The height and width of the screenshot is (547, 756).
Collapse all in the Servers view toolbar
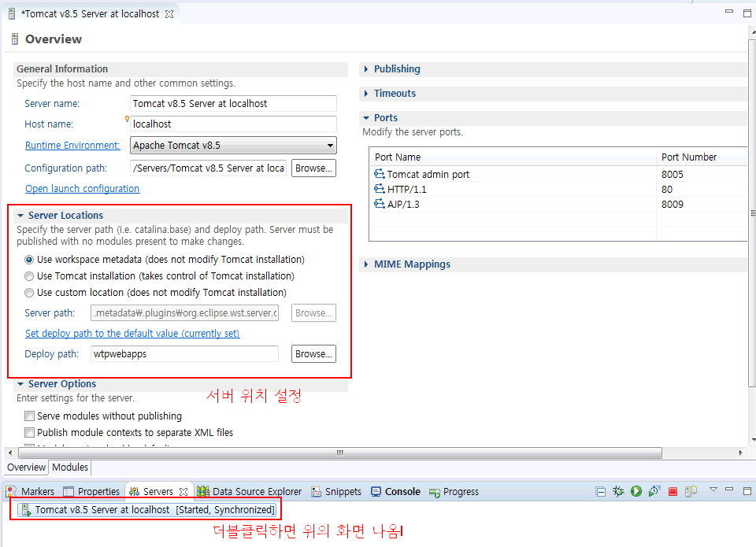(600, 492)
